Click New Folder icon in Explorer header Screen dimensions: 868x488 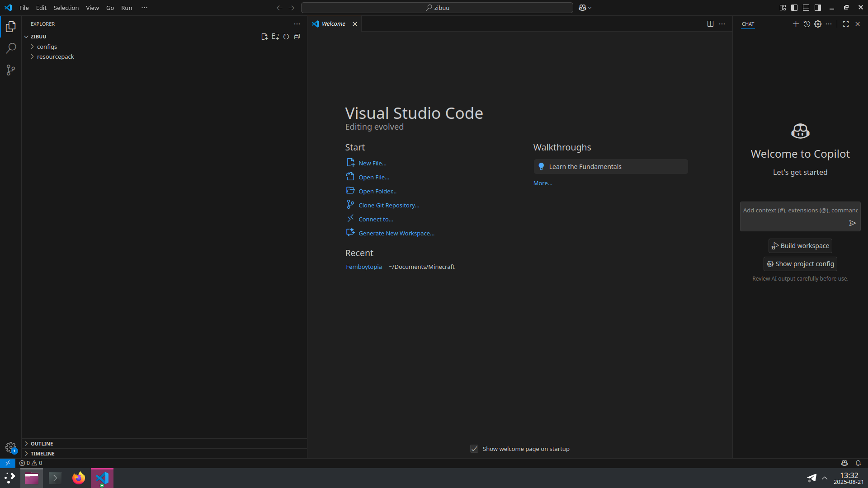coord(275,37)
